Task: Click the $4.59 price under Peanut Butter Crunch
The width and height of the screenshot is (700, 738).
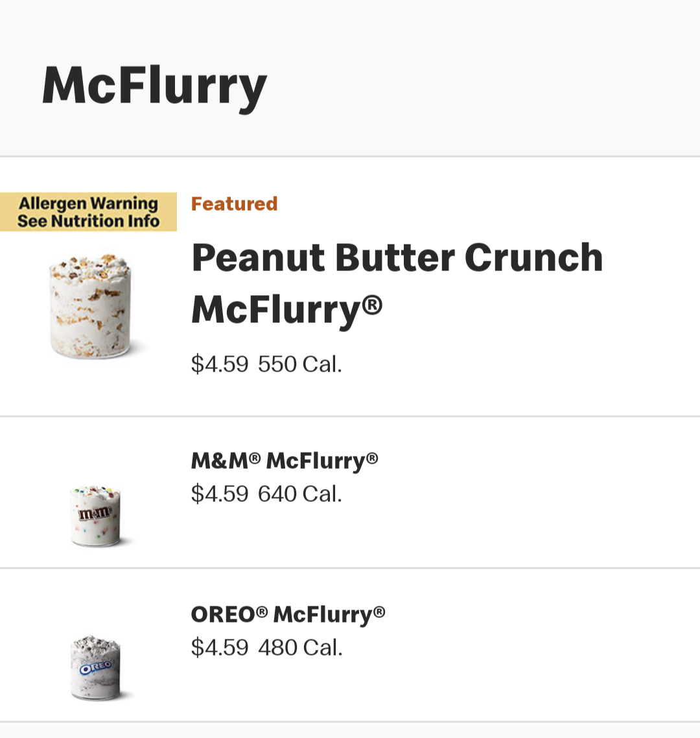Action: point(220,364)
